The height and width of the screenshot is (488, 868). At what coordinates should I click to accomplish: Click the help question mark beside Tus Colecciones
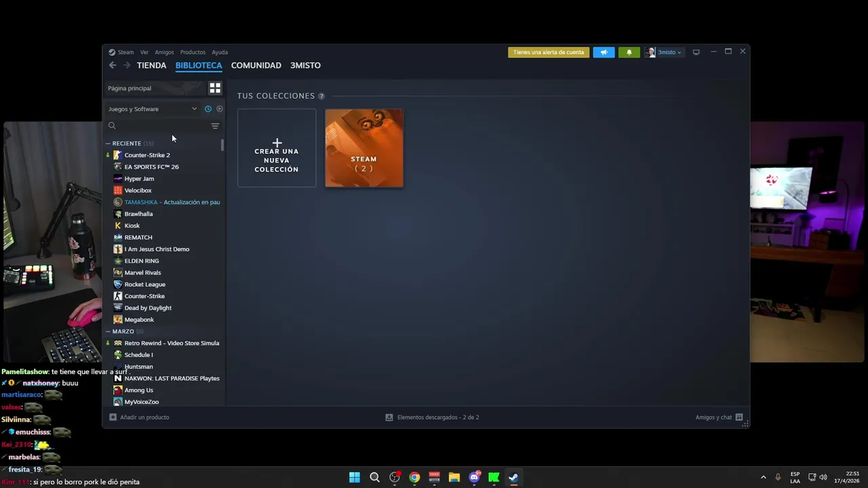[321, 96]
